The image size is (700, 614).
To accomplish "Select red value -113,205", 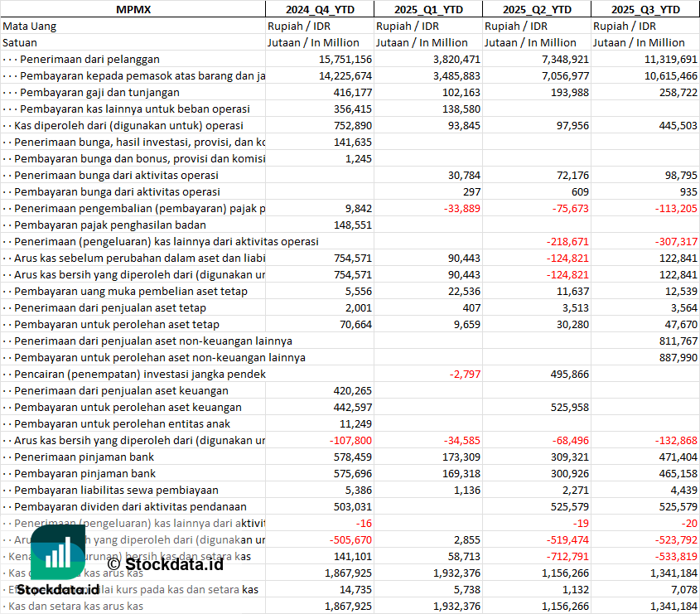I will pos(676,209).
